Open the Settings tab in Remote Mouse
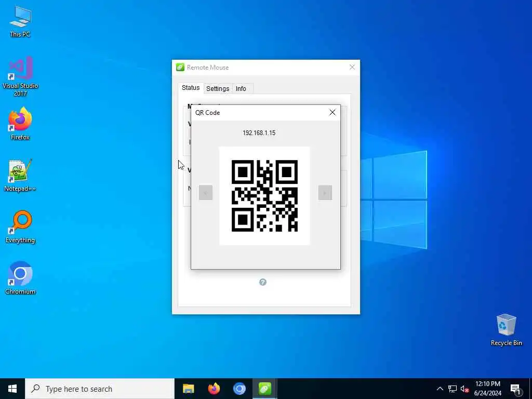The width and height of the screenshot is (532, 399). 218,88
